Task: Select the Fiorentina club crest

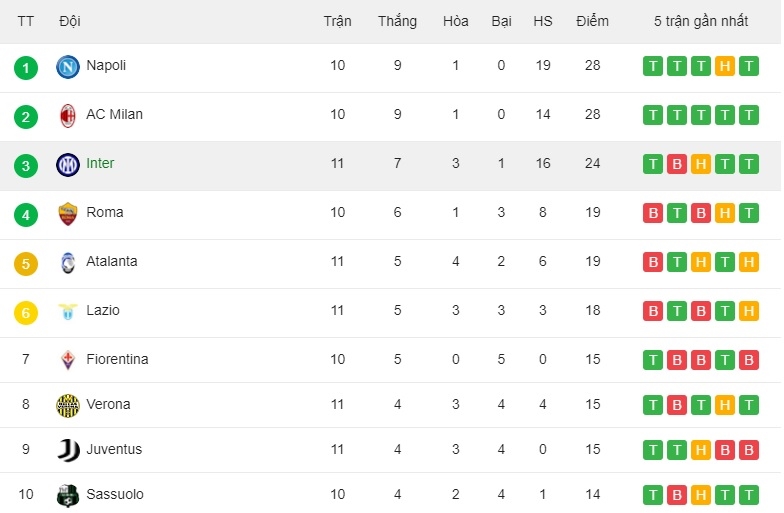Action: click(68, 360)
